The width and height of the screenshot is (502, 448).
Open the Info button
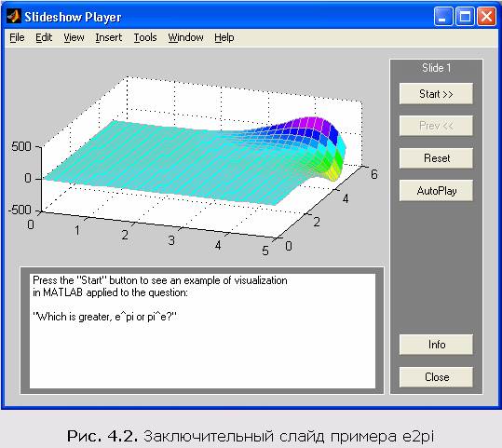coord(436,345)
